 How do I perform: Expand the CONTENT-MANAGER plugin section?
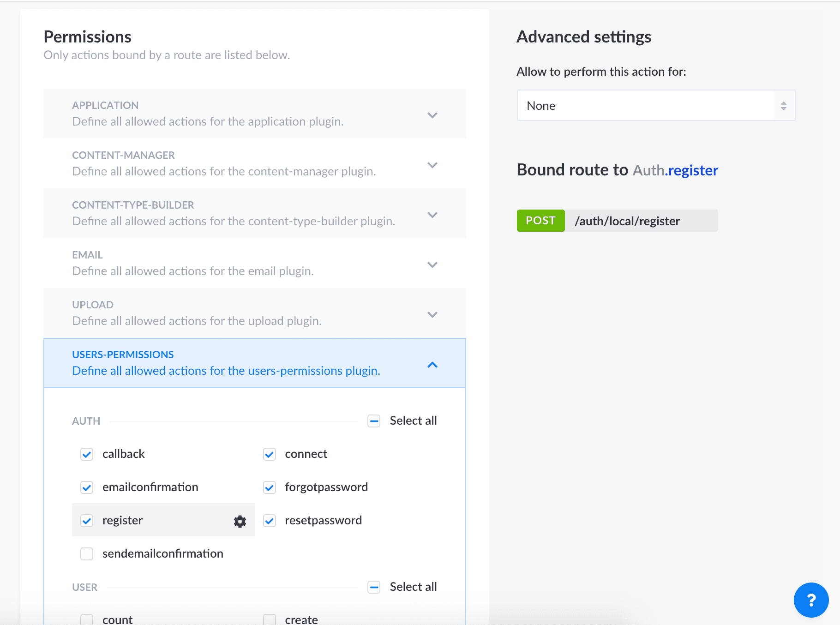(255, 163)
